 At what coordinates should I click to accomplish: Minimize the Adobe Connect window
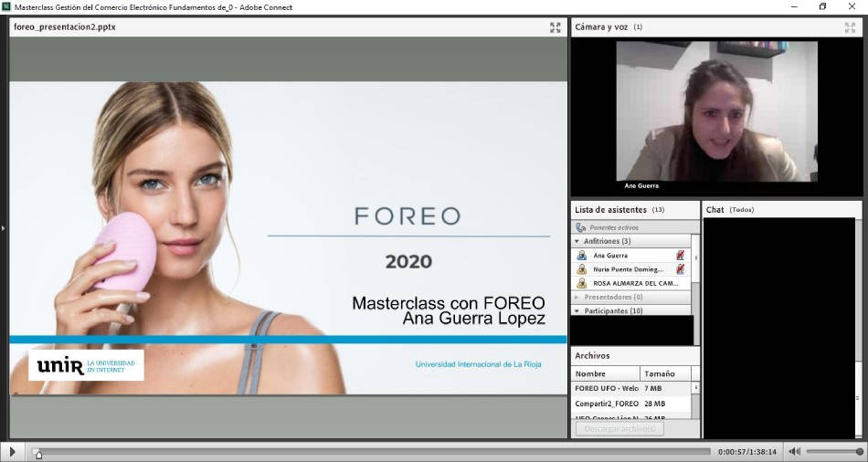pos(794,6)
